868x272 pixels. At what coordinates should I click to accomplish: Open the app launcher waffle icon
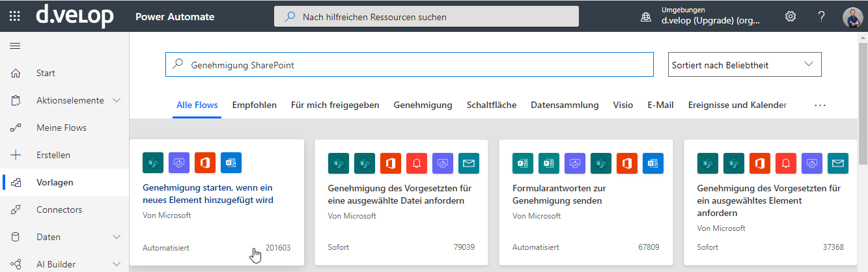pyautogui.click(x=15, y=16)
